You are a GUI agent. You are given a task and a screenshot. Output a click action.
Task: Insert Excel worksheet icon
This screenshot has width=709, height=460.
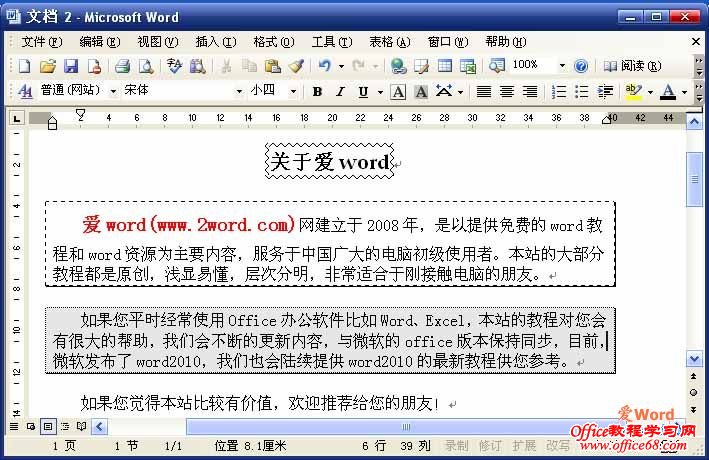click(x=468, y=66)
